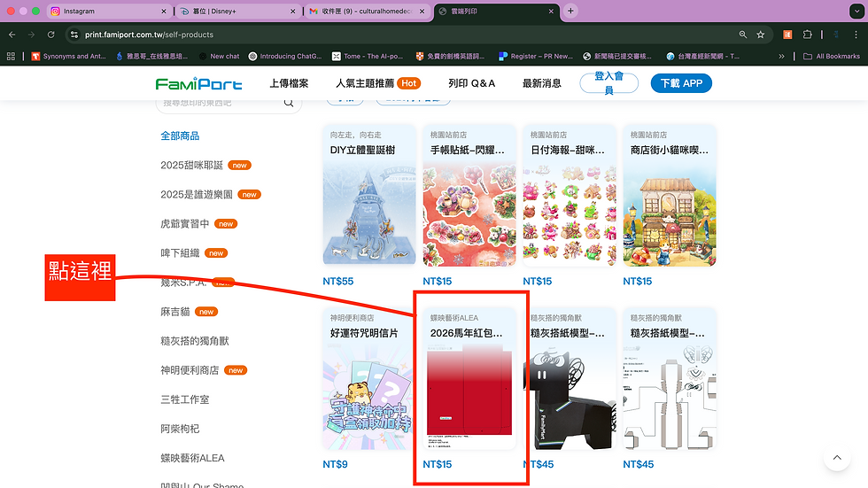This screenshot has width=868, height=488.
Task: Bookmark this page with the star icon
Action: point(761,35)
